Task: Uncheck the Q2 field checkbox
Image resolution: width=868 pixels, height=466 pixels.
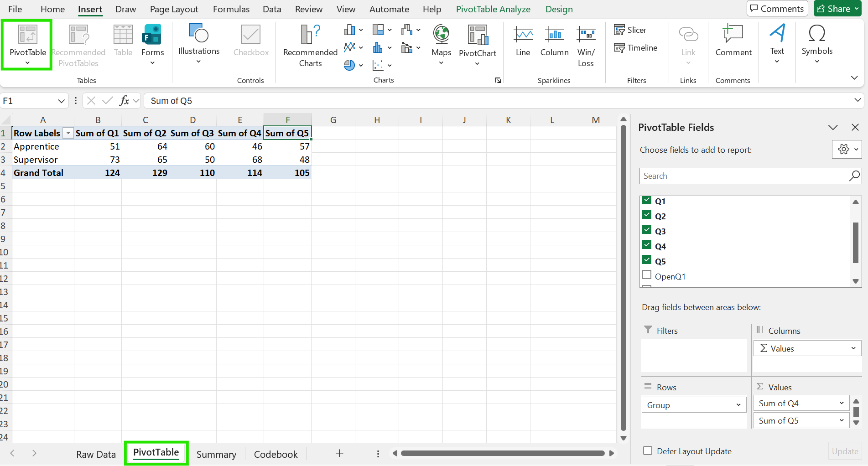Action: pyautogui.click(x=646, y=215)
